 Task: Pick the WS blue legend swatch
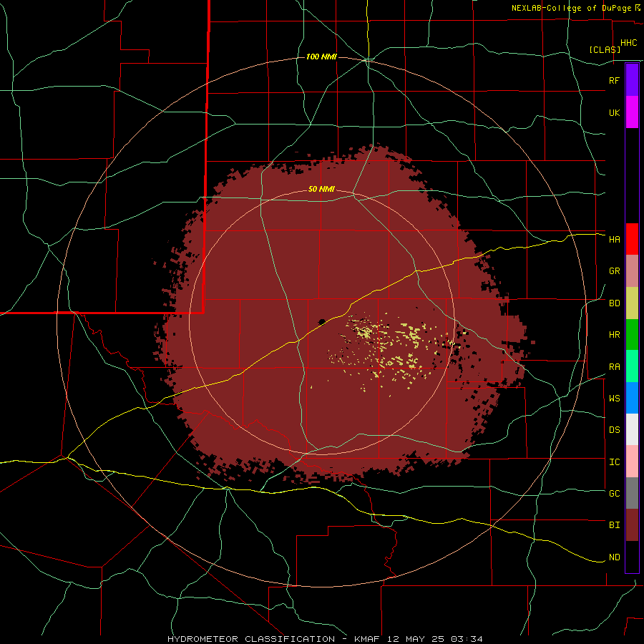[632, 398]
